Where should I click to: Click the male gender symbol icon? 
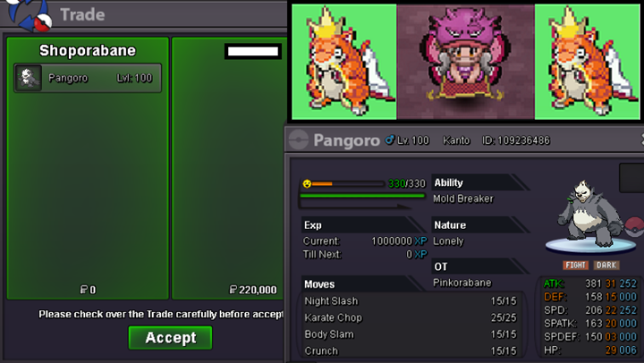(x=389, y=140)
